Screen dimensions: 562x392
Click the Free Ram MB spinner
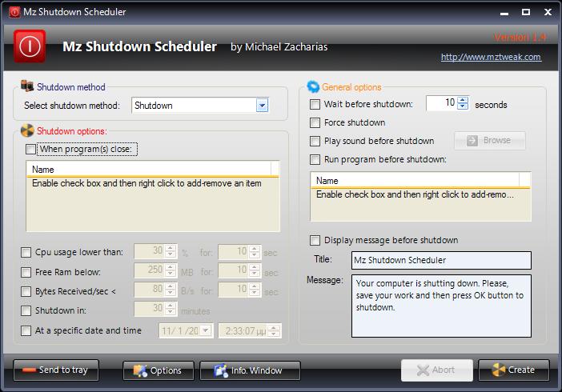click(171, 270)
